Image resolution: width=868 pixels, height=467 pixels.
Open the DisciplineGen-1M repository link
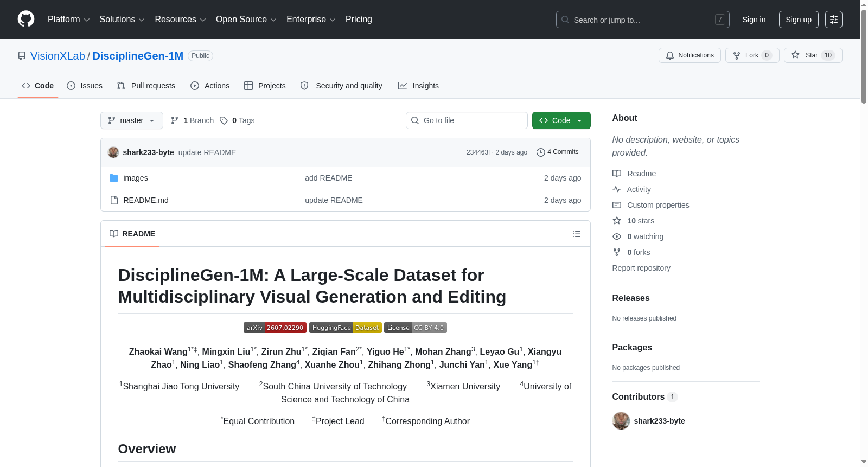point(138,56)
